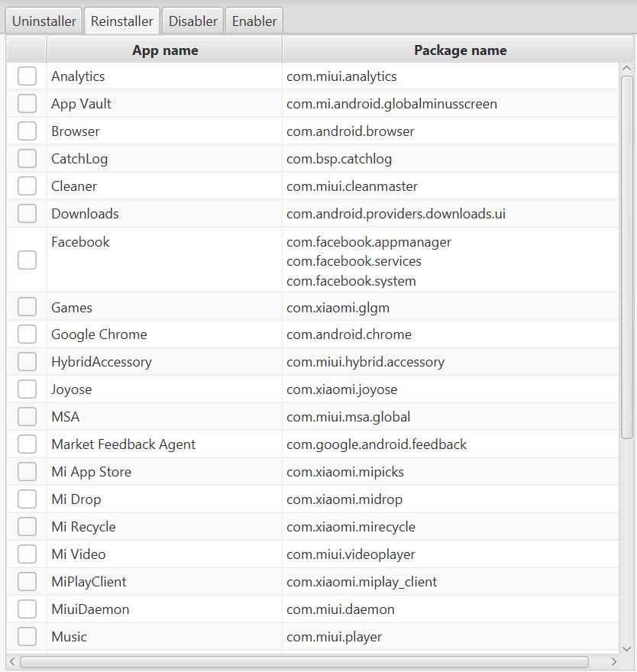Image resolution: width=637 pixels, height=672 pixels.
Task: Select the Cleaner app name
Action: coord(74,186)
